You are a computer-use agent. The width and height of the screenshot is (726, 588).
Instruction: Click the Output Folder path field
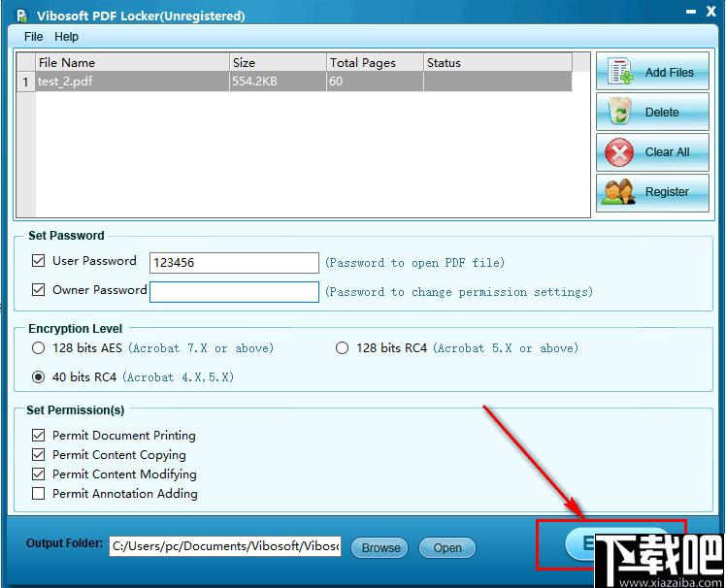point(225,546)
